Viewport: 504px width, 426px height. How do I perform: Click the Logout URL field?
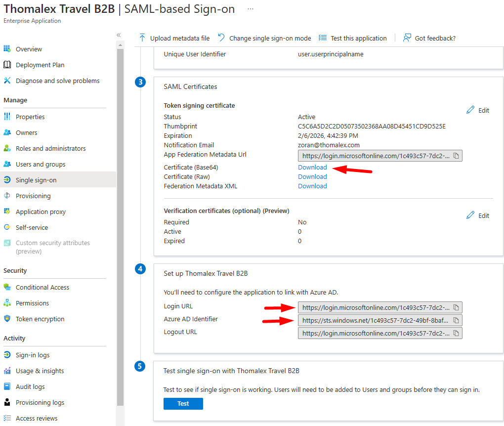tap(380, 333)
